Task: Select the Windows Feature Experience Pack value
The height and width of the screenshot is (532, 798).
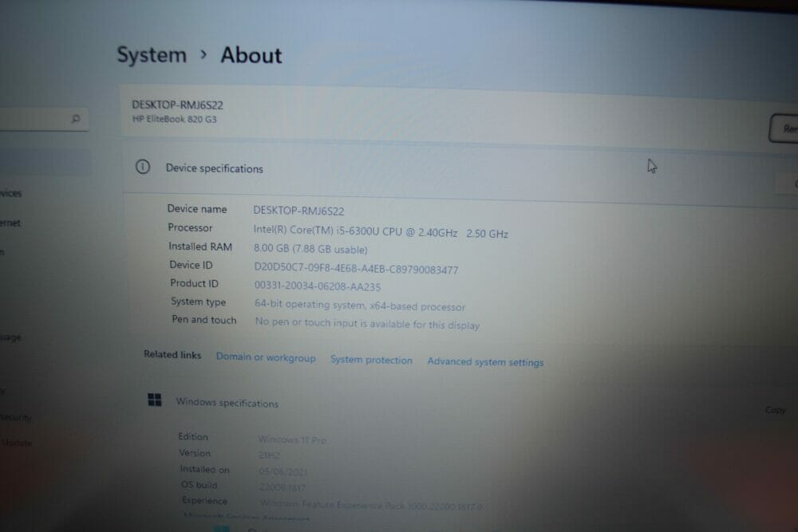Action: click(372, 505)
